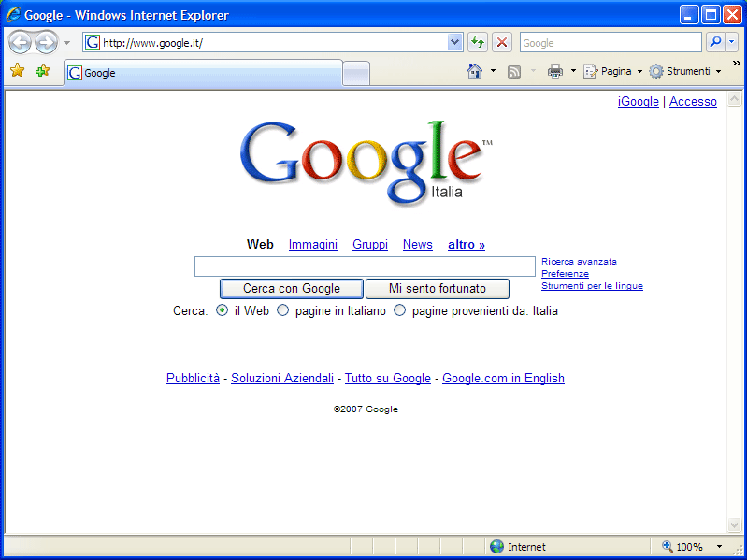Open the Favorites Center star icon
The height and width of the screenshot is (560, 747).
[x=18, y=70]
